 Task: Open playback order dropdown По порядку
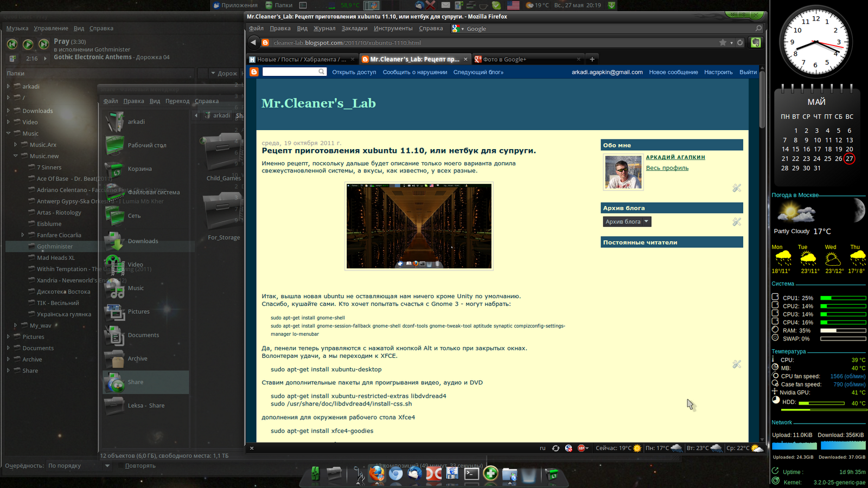[x=79, y=466]
